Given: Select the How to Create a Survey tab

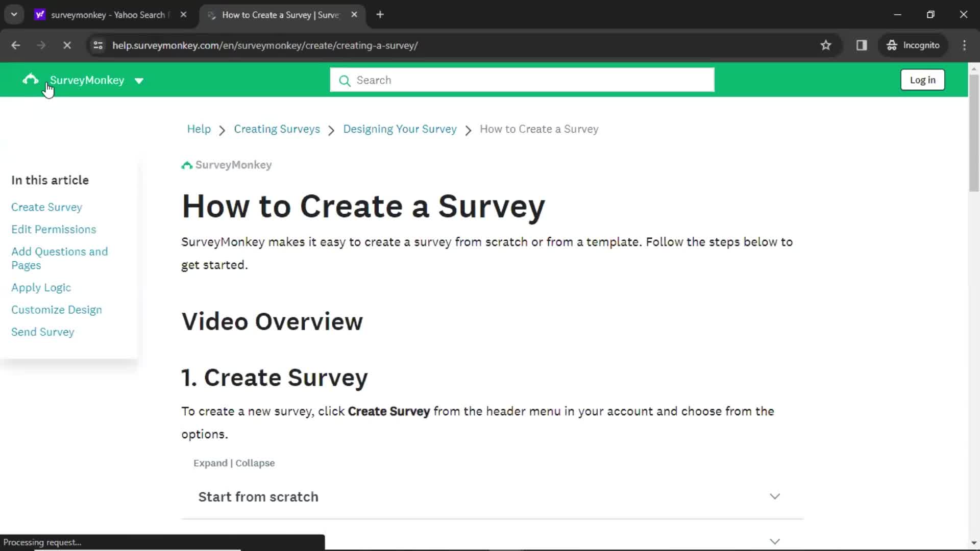Looking at the screenshot, I should click(x=281, y=15).
